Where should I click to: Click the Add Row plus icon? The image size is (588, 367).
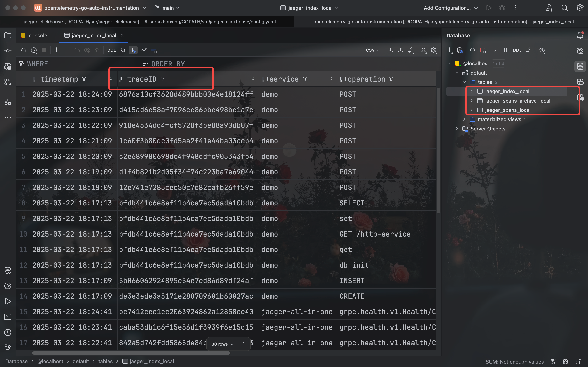pyautogui.click(x=56, y=50)
